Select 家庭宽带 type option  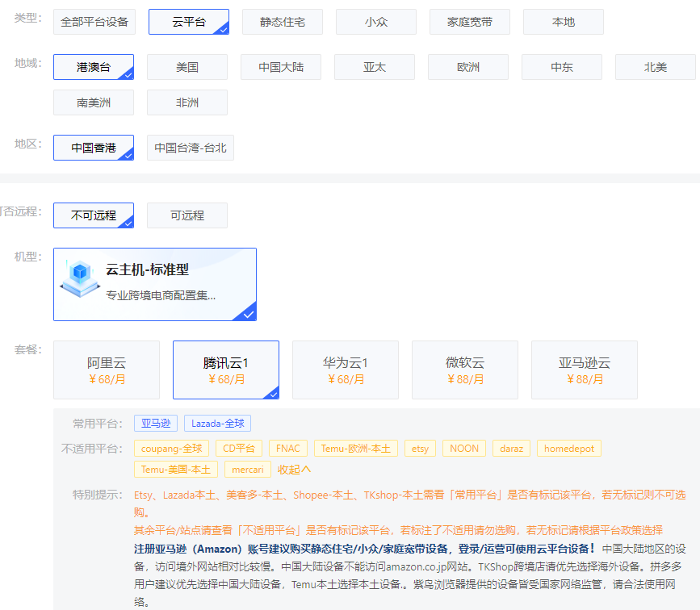(469, 22)
